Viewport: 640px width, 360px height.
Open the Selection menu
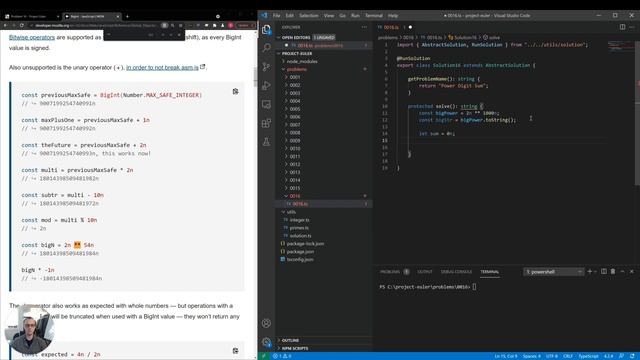309,16
